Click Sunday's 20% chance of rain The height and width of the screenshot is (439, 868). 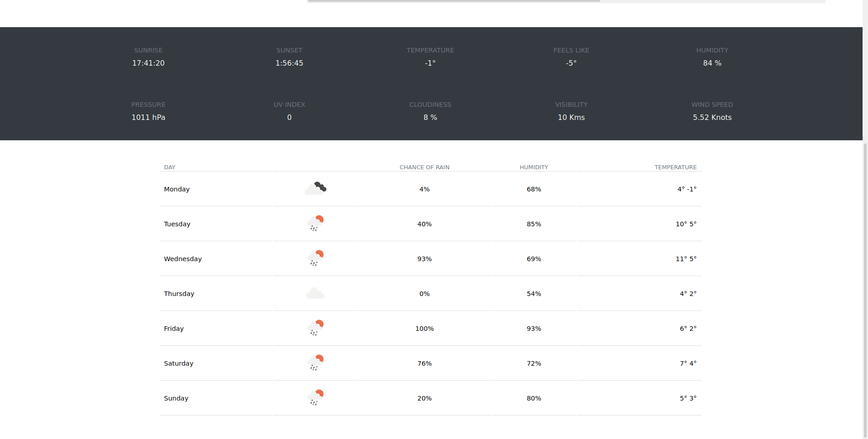(424, 398)
